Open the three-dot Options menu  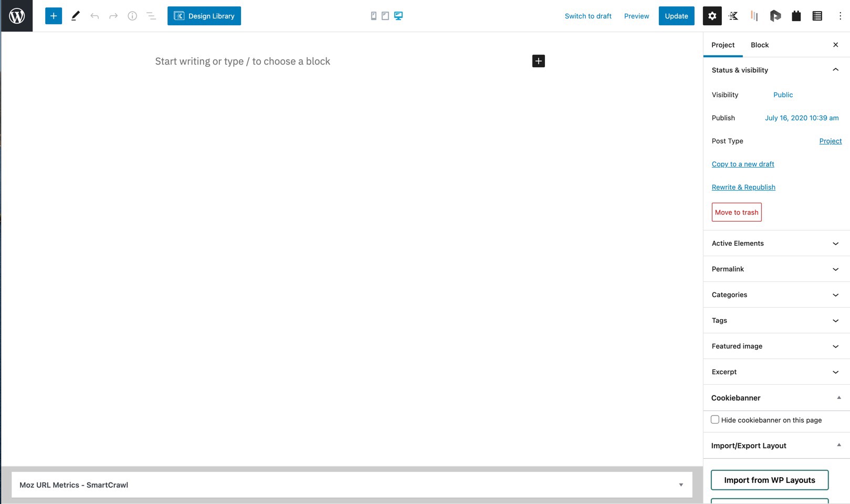(x=840, y=16)
